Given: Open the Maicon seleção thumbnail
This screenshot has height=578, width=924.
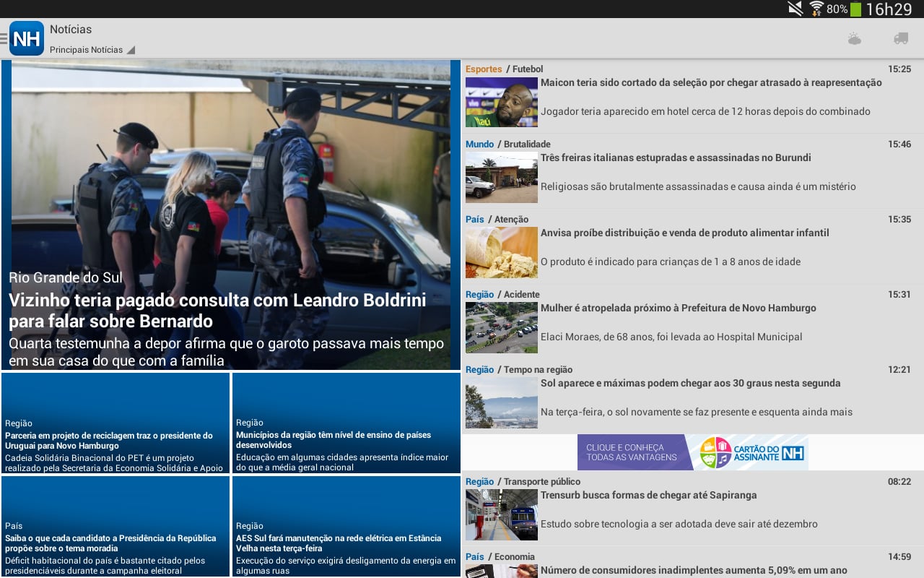Looking at the screenshot, I should (x=502, y=102).
